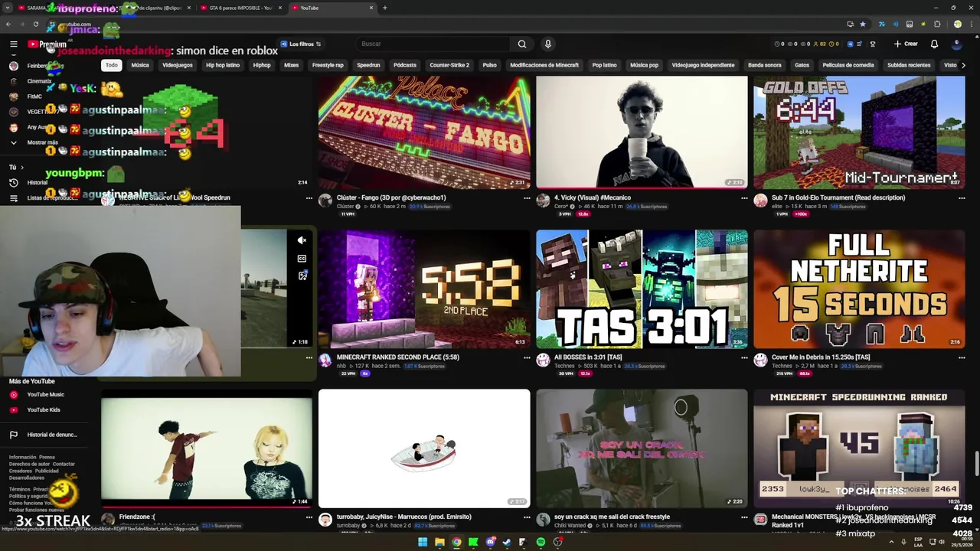Select the Freestyle rap chip
This screenshot has height=551, width=980.
328,65
